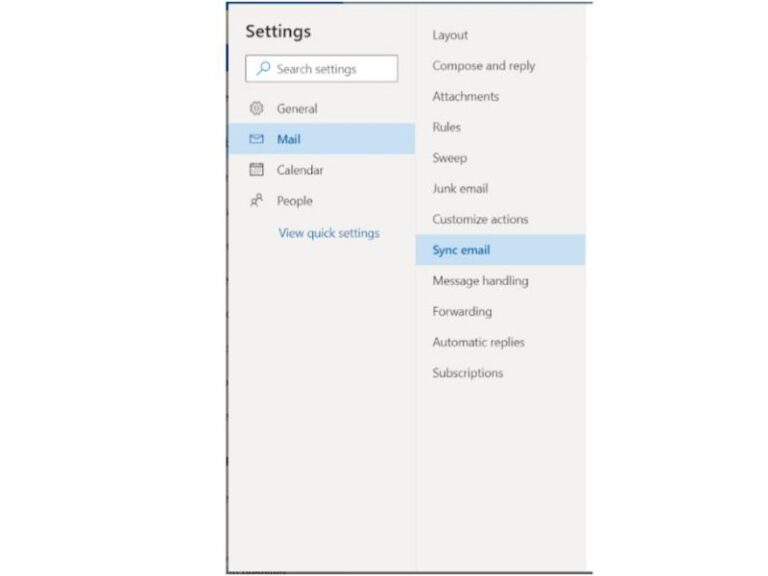This screenshot has width=768, height=576.
Task: Choose Customize actions
Action: point(480,219)
